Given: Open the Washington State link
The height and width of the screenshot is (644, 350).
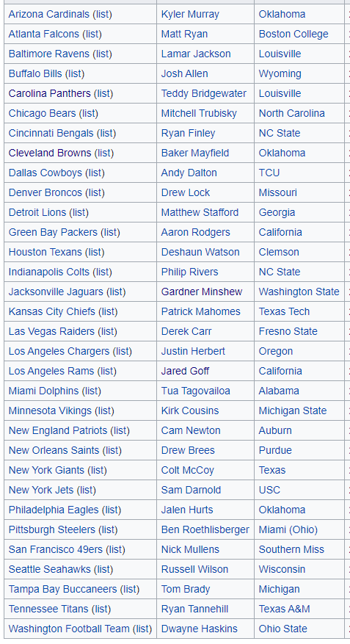Looking at the screenshot, I should tap(299, 292).
